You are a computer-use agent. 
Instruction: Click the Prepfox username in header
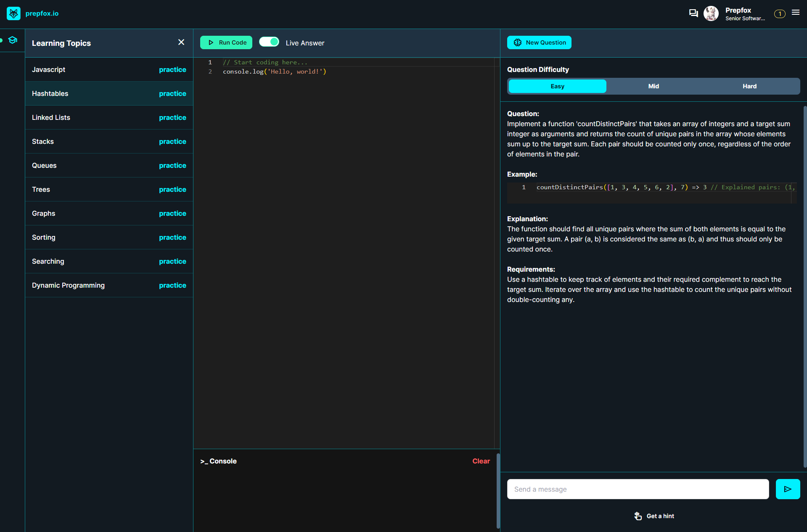738,10
